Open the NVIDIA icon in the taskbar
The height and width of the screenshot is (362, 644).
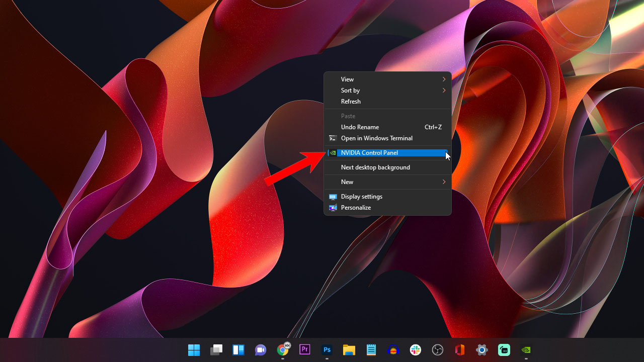(526, 350)
